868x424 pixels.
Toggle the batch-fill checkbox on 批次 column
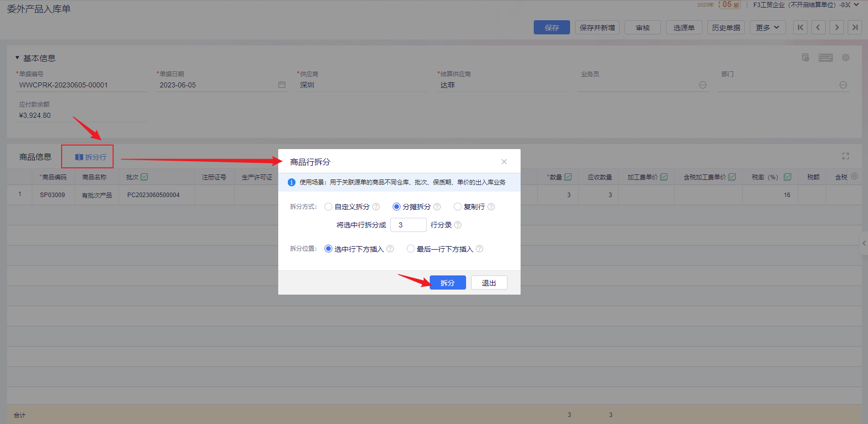(x=144, y=177)
